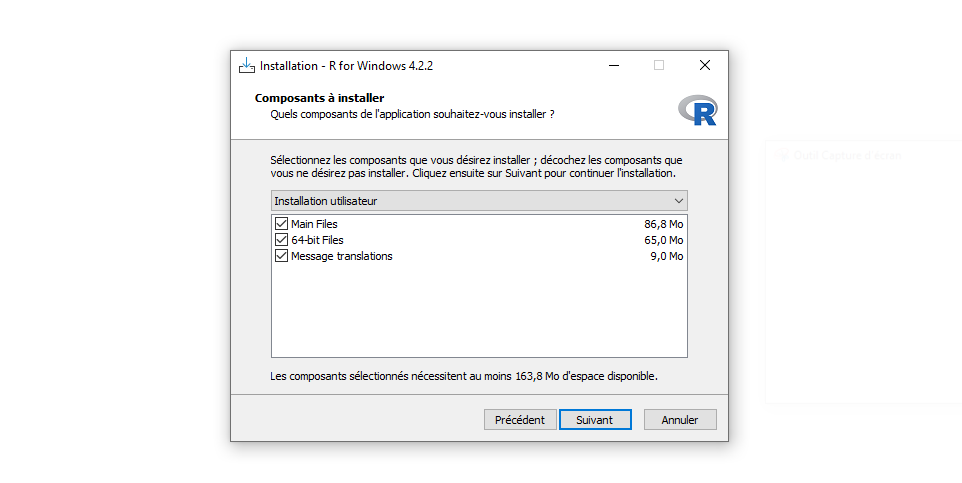This screenshot has width=962, height=483.
Task: Cancel setup with the Annuler button
Action: [680, 420]
